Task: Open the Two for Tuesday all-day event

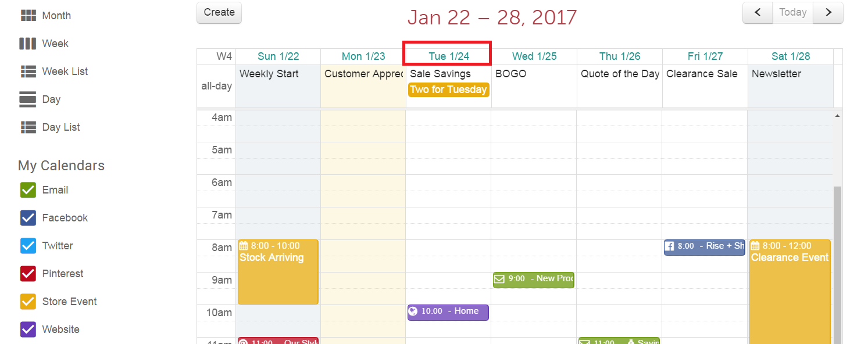Action: pos(448,89)
